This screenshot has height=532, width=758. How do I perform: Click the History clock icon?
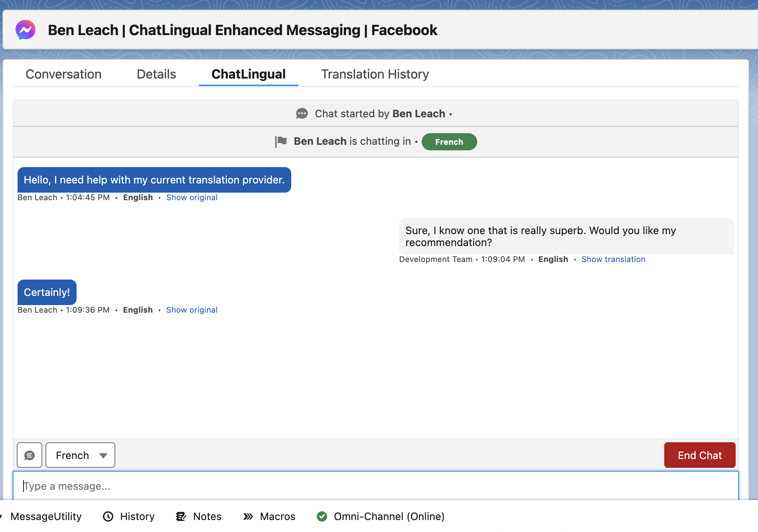pyautogui.click(x=108, y=516)
